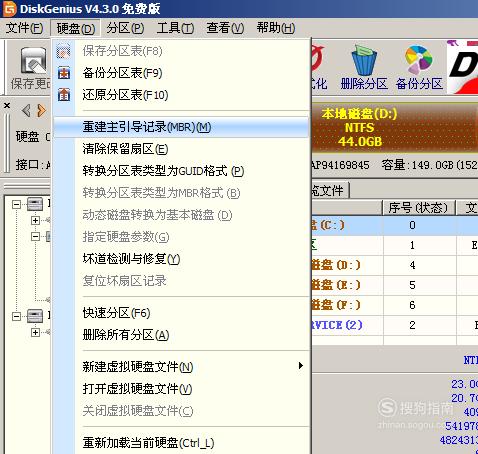This screenshot has height=454, width=478.
Task: Click the DiskGenius title bar logo
Action: coord(10,9)
